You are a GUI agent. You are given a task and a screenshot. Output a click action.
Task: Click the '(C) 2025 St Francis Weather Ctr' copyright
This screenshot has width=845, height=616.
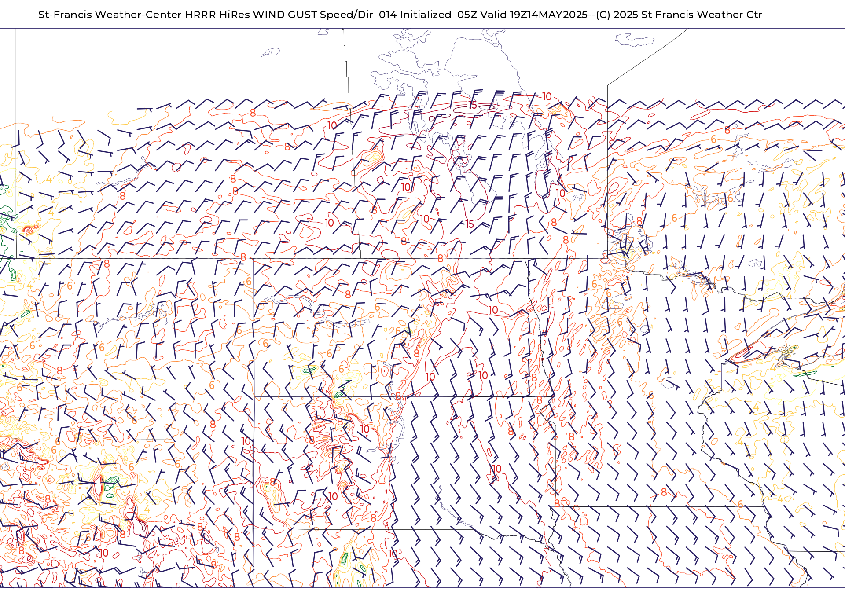click(x=679, y=15)
